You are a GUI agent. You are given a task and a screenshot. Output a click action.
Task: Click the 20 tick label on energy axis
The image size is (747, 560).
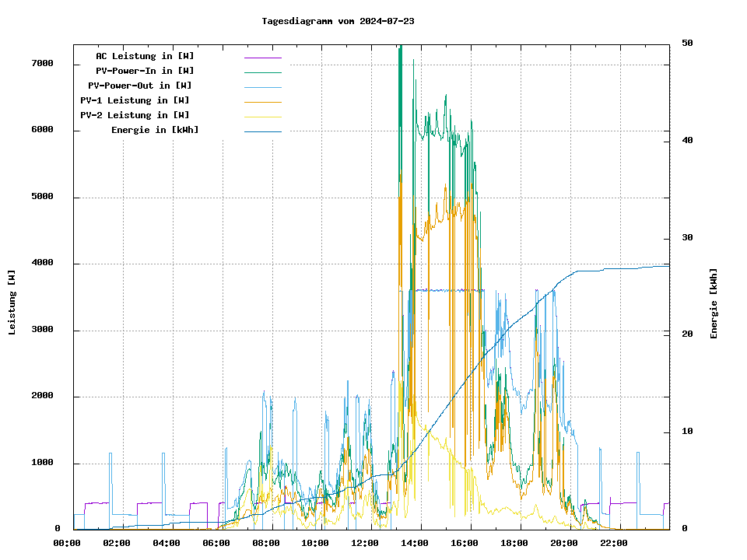687,334
